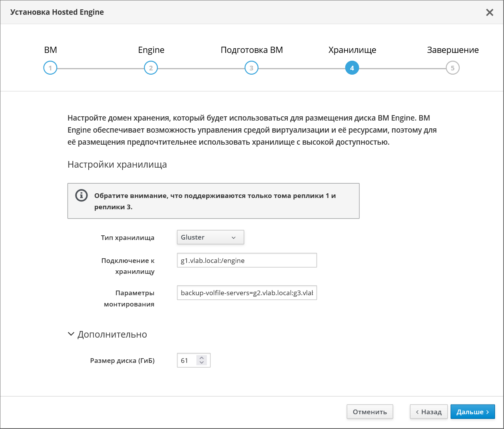Click the Подготовка ВМ step label
This screenshot has width=504, height=429.
(x=252, y=50)
